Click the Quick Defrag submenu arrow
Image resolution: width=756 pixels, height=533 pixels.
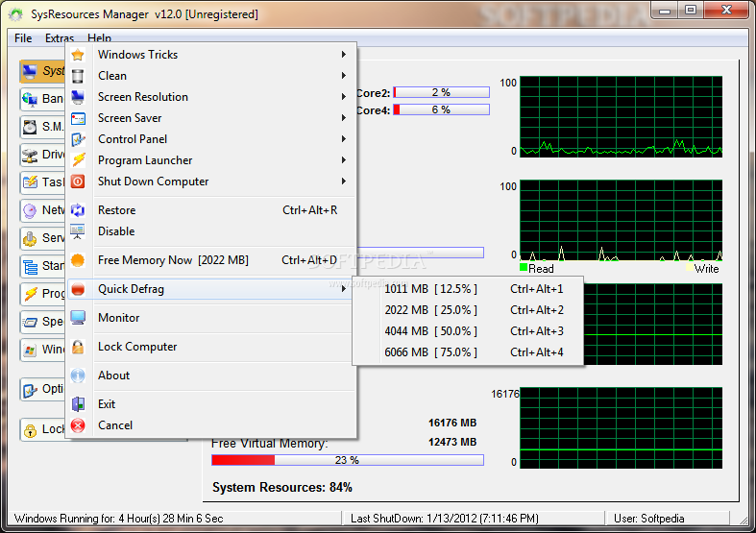click(x=344, y=289)
